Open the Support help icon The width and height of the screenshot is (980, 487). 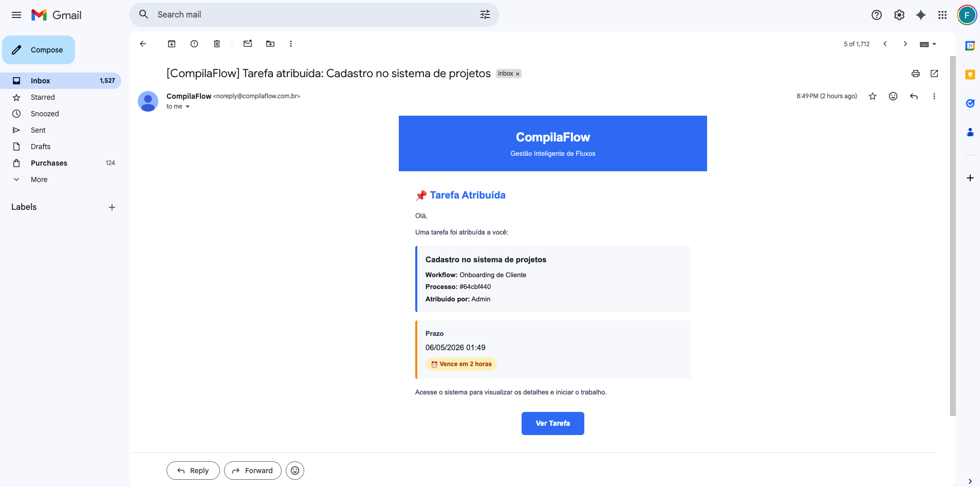click(877, 15)
